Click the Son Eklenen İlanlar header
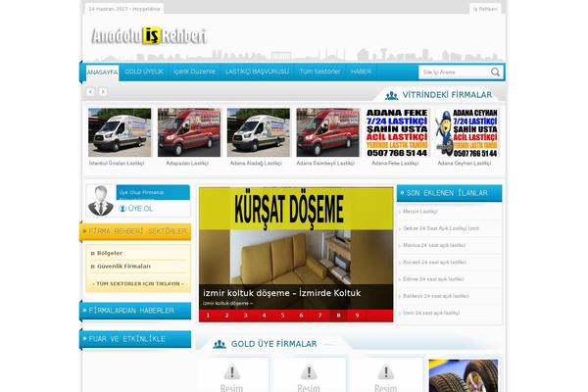Viewport: 588px width, 392px height. pyautogui.click(x=449, y=193)
